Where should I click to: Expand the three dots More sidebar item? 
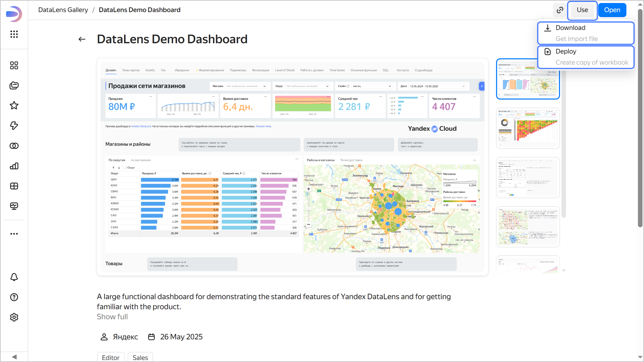pyautogui.click(x=14, y=234)
